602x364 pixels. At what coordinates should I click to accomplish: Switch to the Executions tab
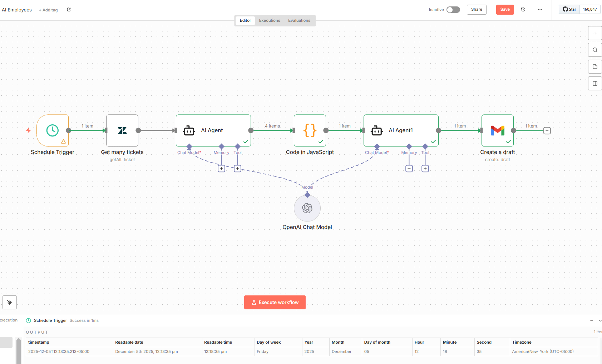[269, 20]
